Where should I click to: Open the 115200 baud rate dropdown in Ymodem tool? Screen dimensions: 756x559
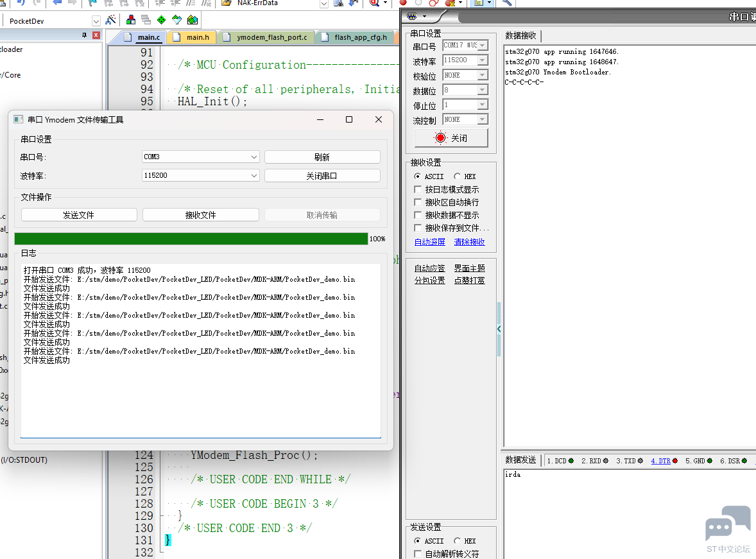click(x=201, y=176)
